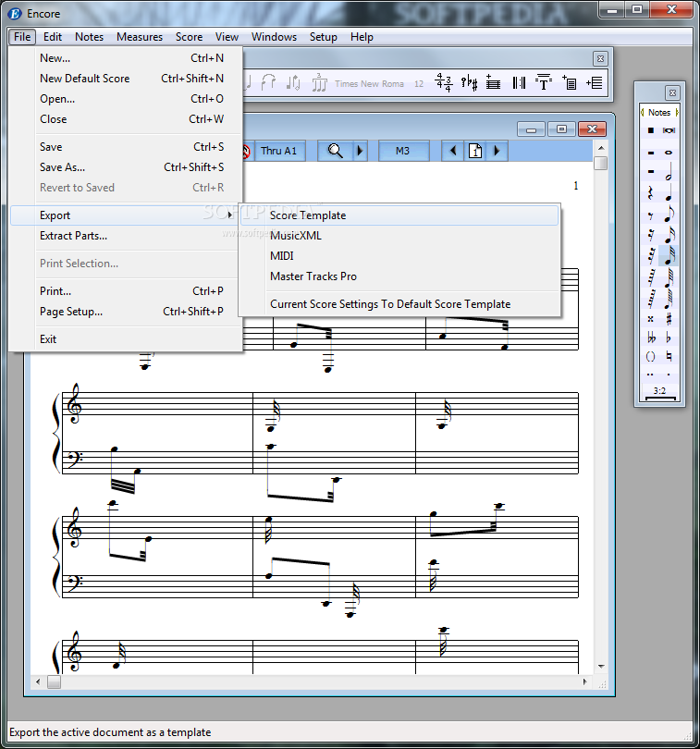The width and height of the screenshot is (700, 749).
Task: Choose New Default Score from File menu
Action: pos(125,79)
